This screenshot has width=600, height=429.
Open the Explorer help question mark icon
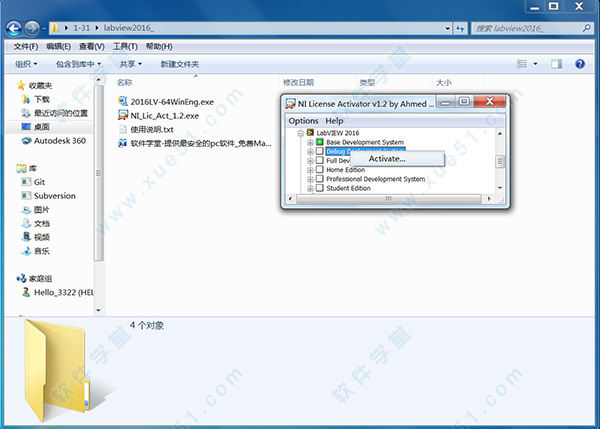tap(580, 64)
